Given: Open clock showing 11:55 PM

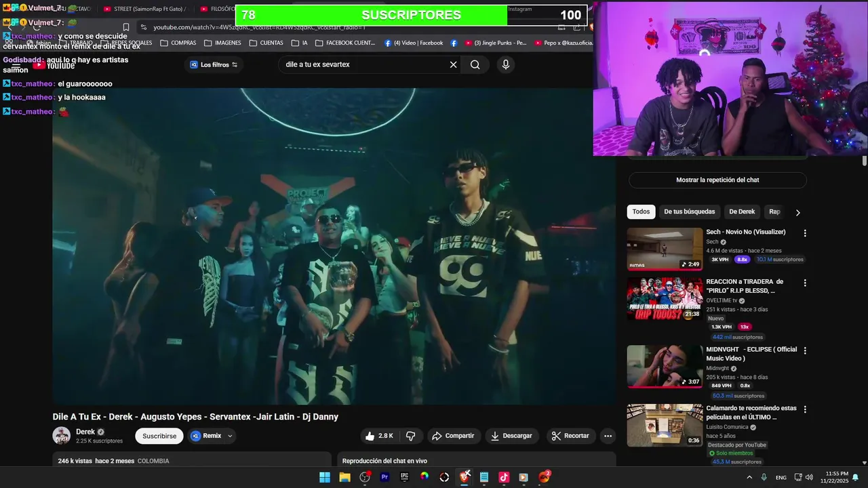Looking at the screenshot, I should tap(833, 477).
